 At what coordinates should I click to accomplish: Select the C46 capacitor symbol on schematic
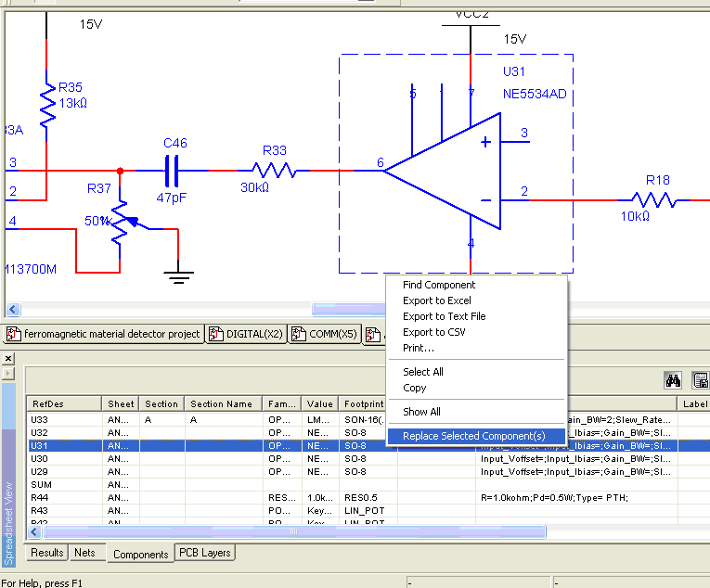point(174,171)
